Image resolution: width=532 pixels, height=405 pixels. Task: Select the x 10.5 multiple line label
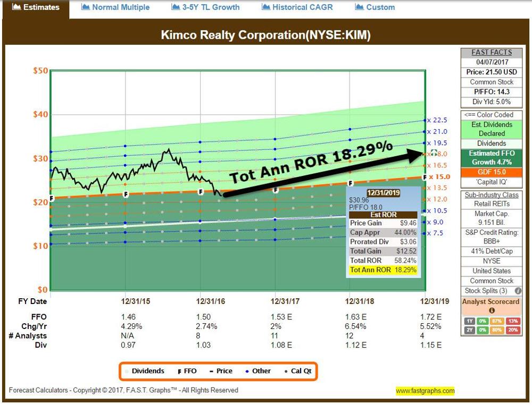coord(437,211)
